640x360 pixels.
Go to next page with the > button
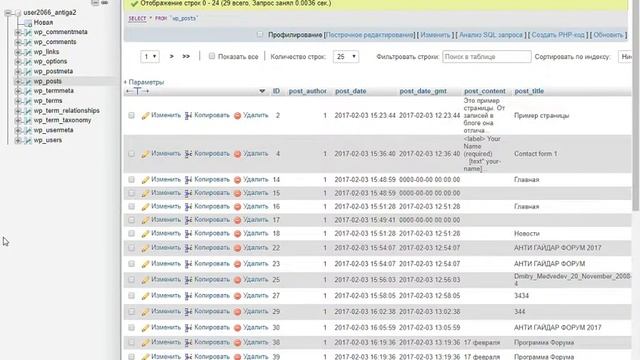point(171,56)
